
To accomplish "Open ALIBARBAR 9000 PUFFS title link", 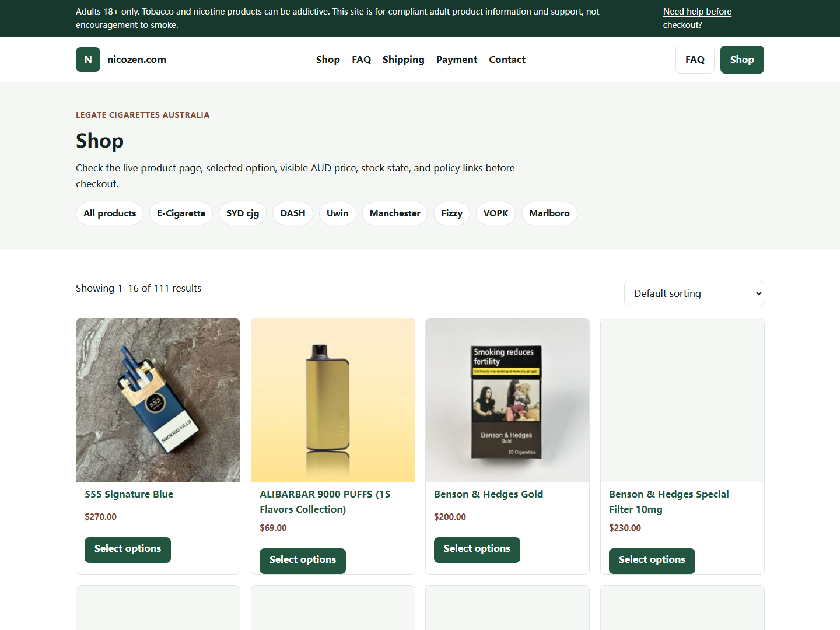I will (x=325, y=502).
